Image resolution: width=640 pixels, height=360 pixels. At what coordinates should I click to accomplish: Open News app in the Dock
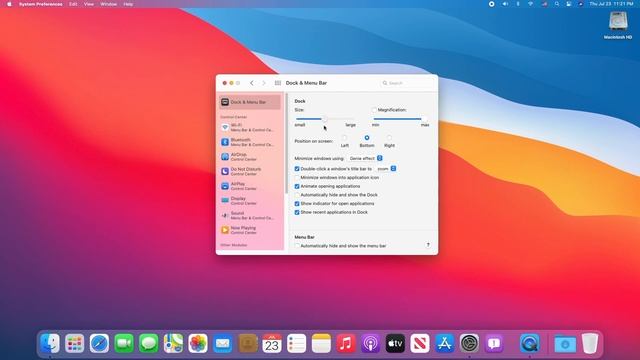(x=420, y=343)
